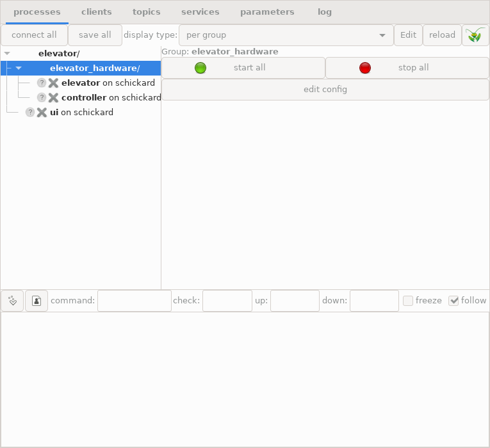Click the document with person icon button
490x448 pixels.
click(x=37, y=301)
